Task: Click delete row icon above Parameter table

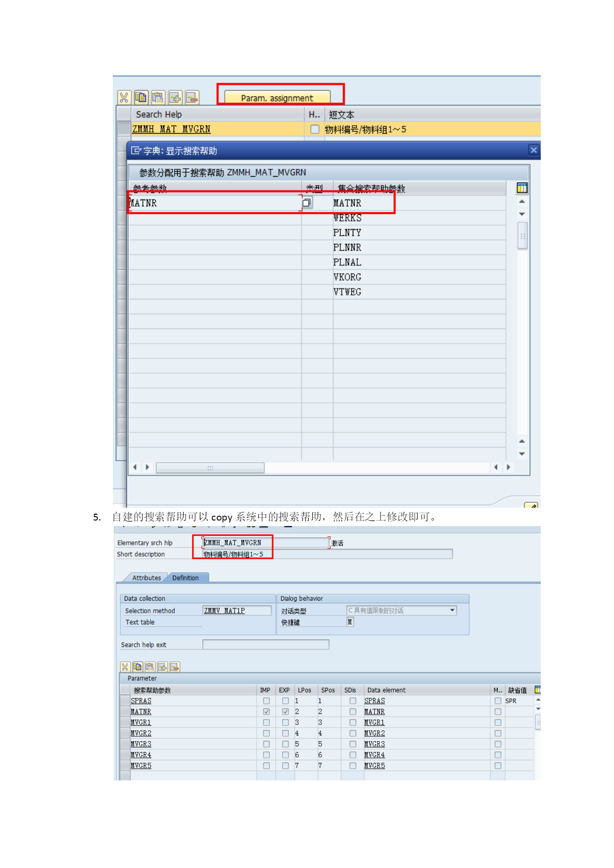Action: coord(174,667)
